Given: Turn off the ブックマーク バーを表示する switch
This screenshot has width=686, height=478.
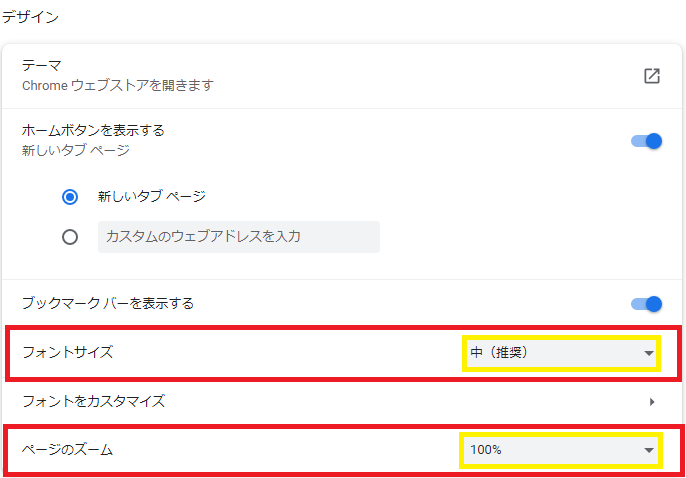Looking at the screenshot, I should pos(647,303).
